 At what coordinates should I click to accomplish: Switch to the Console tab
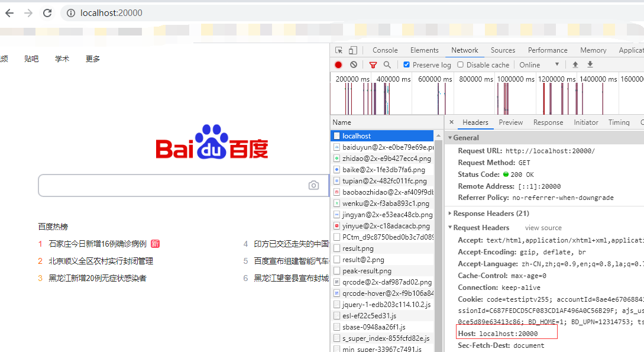(x=385, y=50)
